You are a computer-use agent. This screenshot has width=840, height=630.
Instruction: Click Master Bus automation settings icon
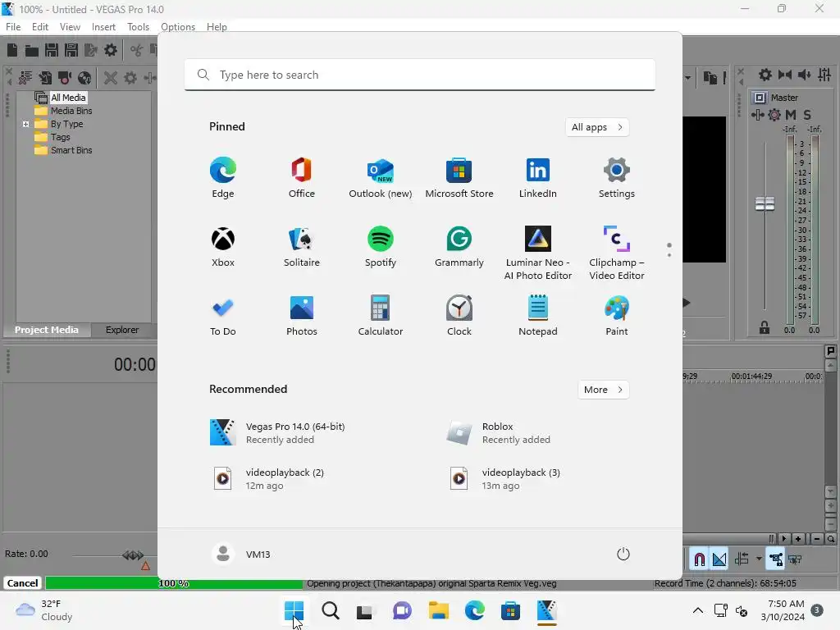click(774, 115)
